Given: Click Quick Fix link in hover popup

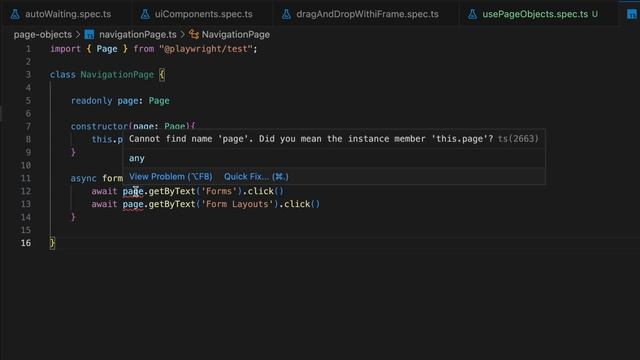Looking at the screenshot, I should click(x=256, y=177).
